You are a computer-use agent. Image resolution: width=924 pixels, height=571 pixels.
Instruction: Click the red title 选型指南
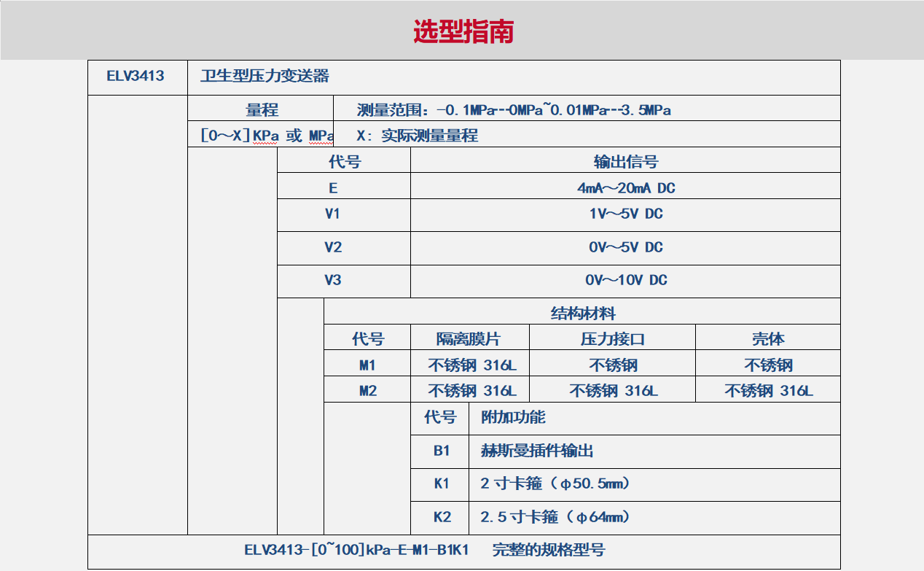[x=463, y=31]
